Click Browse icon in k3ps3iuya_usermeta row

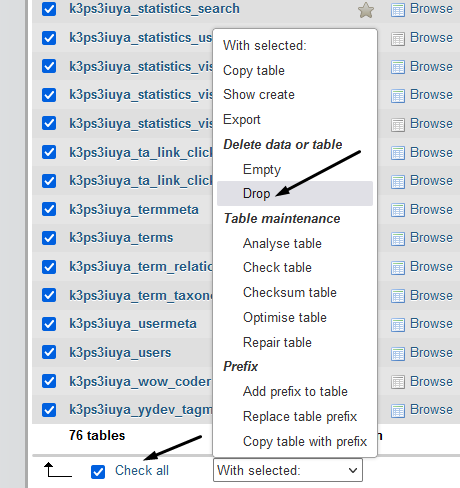(398, 324)
